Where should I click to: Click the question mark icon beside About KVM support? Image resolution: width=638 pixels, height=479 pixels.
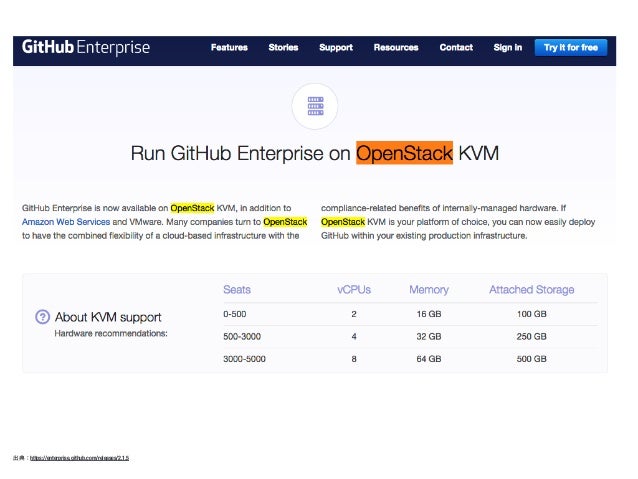coord(43,317)
